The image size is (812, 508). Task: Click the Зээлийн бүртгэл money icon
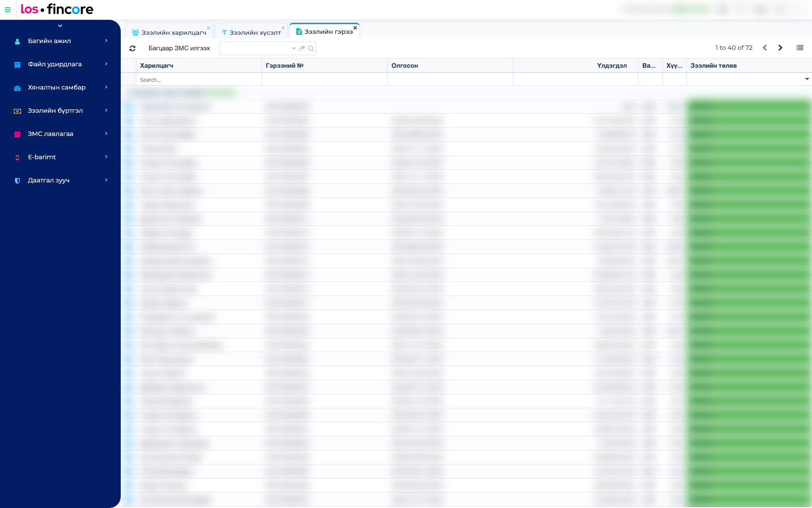17,111
